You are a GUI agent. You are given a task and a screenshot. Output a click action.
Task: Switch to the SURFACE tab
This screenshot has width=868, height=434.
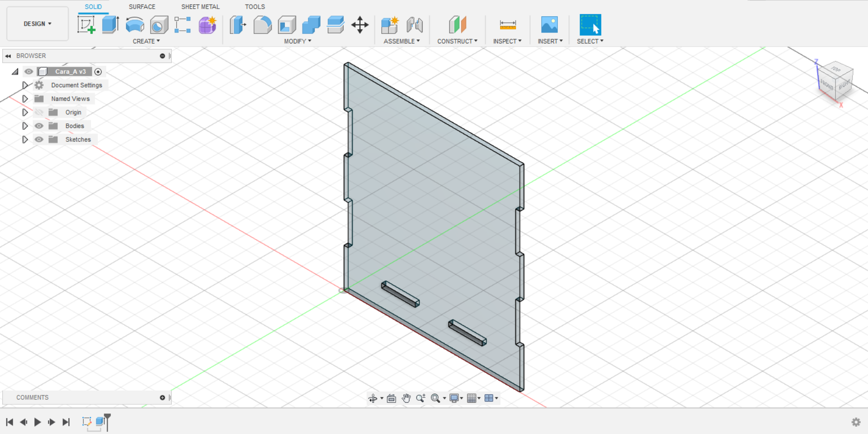142,7
